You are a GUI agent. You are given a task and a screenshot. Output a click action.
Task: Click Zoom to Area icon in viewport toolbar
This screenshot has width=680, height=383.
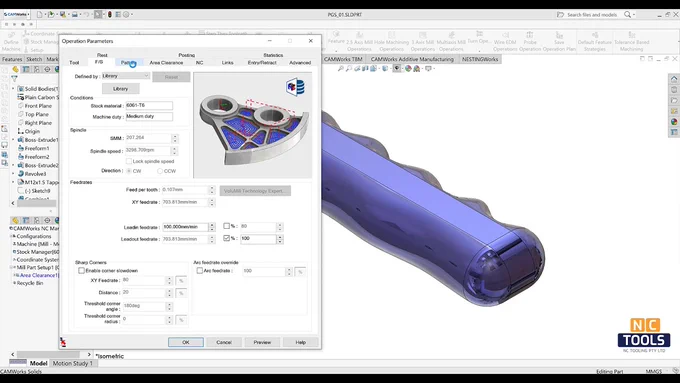pos(349,69)
